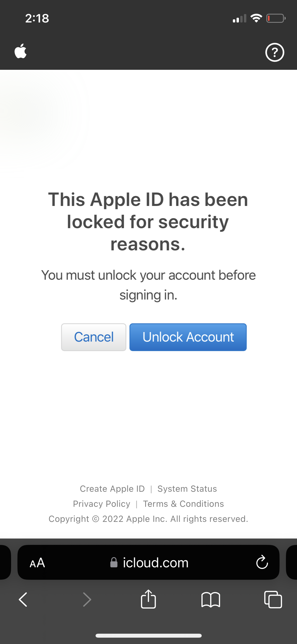Tap the padlock icon beside icloud.com
Viewport: 297px width, 644px height.
click(x=114, y=563)
